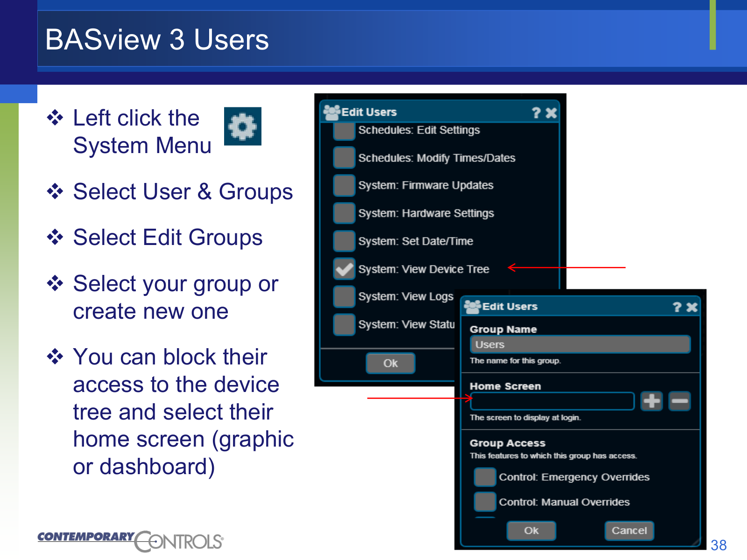747x560 pixels.
Task: Toggle System: View Status checkbox
Action: [x=345, y=324]
